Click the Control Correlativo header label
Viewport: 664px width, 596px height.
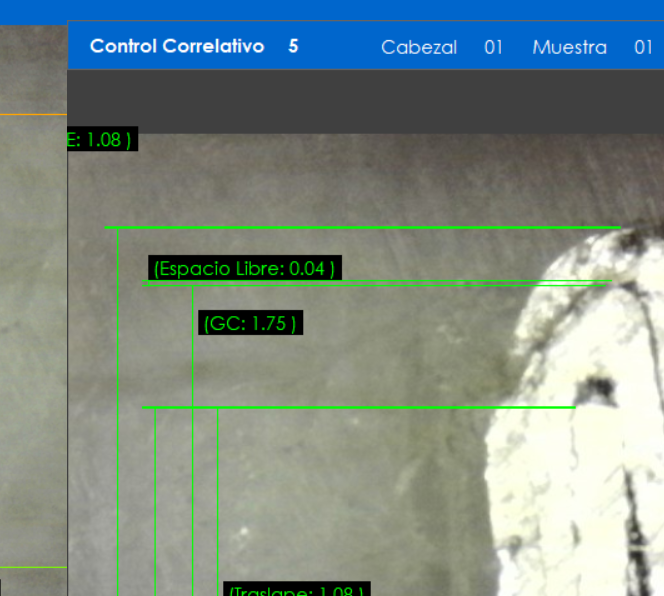click(177, 46)
